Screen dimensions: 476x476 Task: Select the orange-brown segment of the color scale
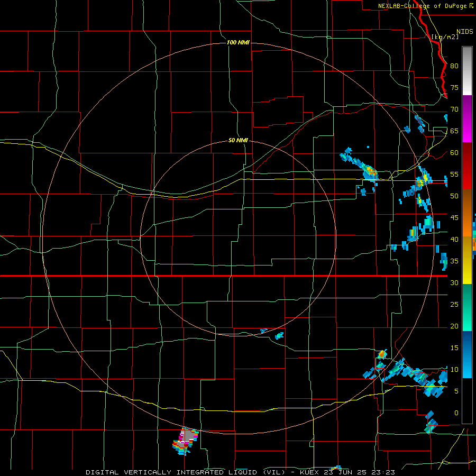pos(467,213)
